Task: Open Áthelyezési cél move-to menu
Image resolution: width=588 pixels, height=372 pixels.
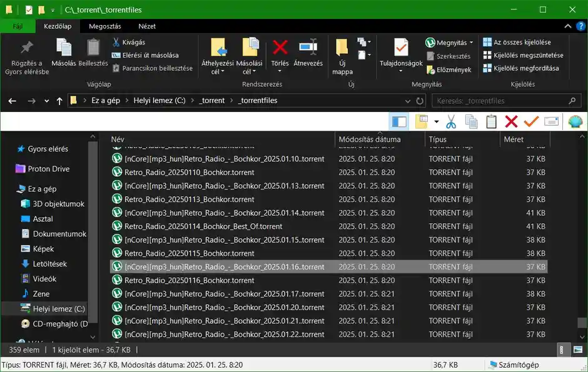Action: coord(218,57)
